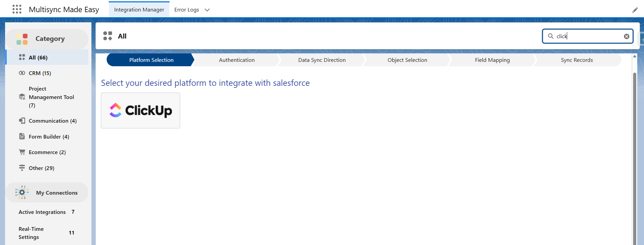
Task: Click the scrollbar up arrow
Action: (635, 56)
